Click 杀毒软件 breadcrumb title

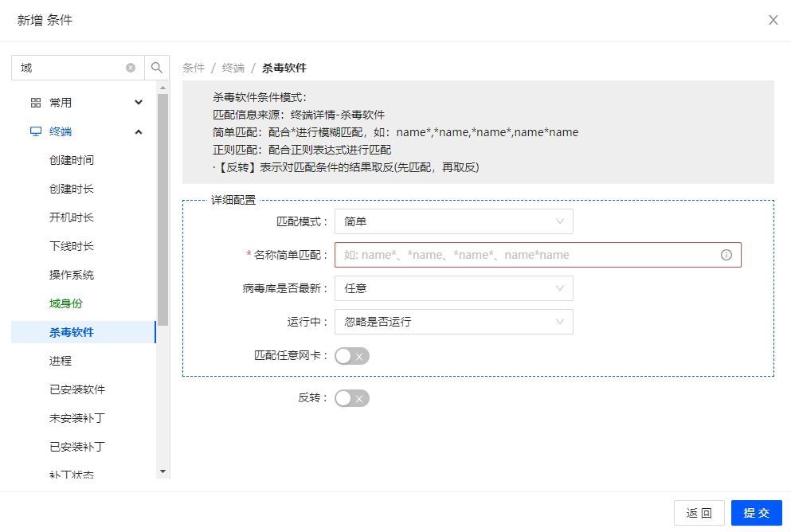(284, 68)
